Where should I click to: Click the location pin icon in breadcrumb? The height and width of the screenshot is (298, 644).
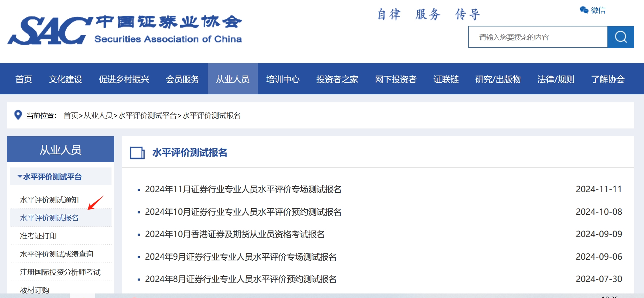tap(18, 115)
